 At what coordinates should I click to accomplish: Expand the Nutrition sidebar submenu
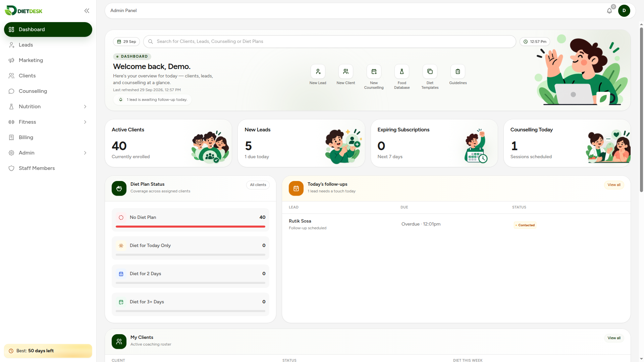click(85, 107)
